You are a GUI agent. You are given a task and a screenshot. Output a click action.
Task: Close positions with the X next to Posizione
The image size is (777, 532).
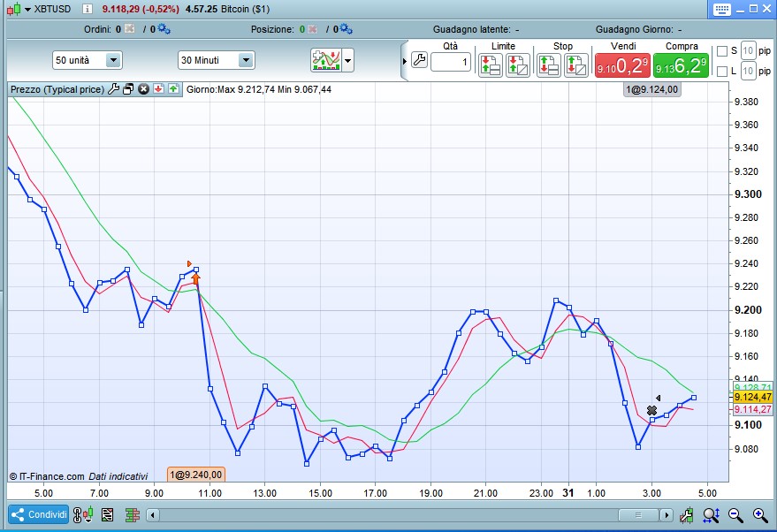click(312, 29)
